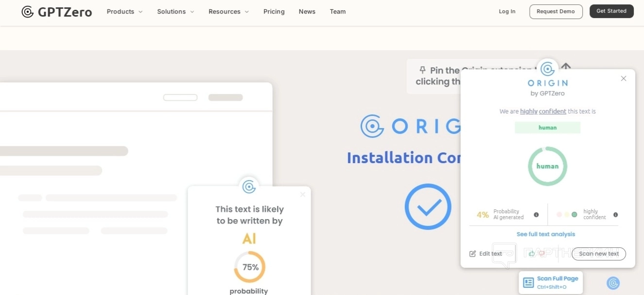Click the 4% probability value
The height and width of the screenshot is (295, 644).
pos(483,215)
